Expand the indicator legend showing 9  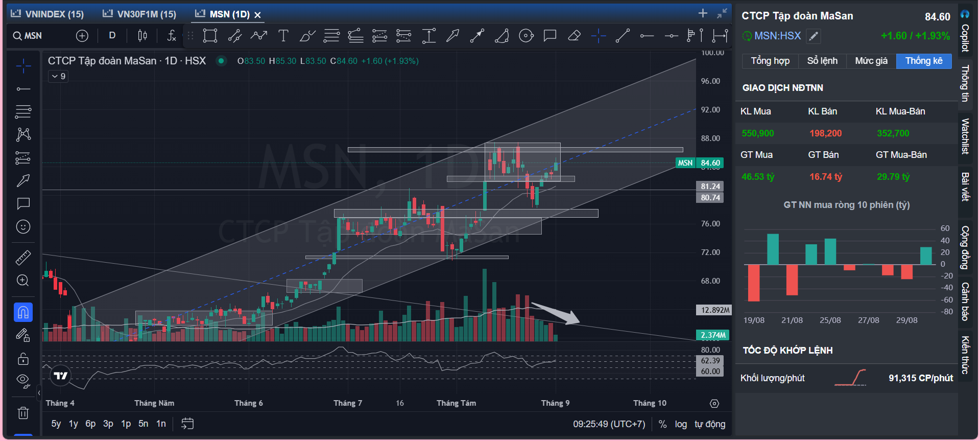tap(58, 76)
